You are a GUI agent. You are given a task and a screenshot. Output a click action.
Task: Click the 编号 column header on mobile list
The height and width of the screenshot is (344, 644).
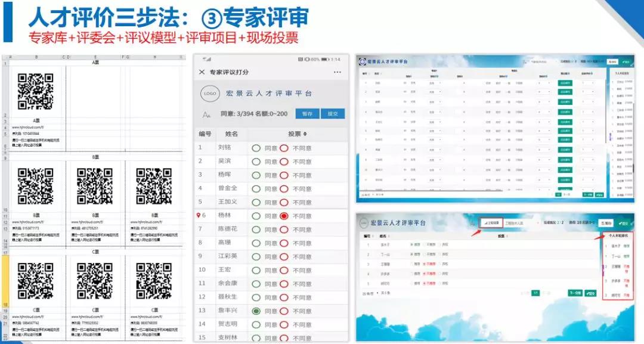[205, 134]
